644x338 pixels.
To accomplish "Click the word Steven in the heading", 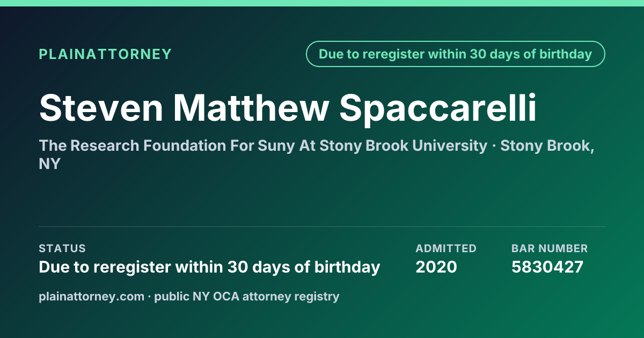I will (101, 108).
